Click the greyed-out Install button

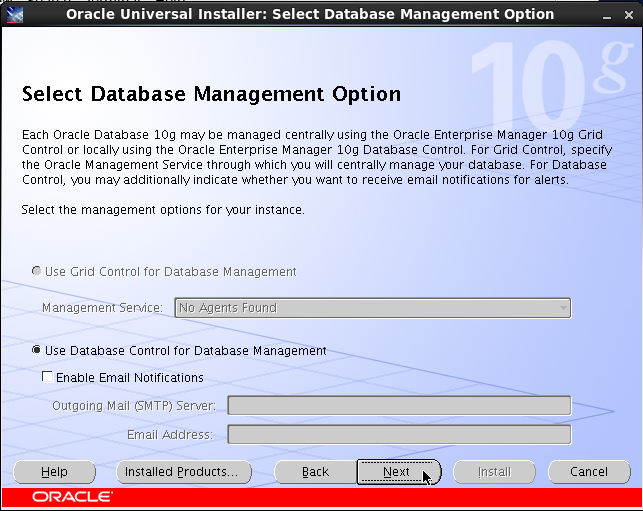pyautogui.click(x=495, y=472)
